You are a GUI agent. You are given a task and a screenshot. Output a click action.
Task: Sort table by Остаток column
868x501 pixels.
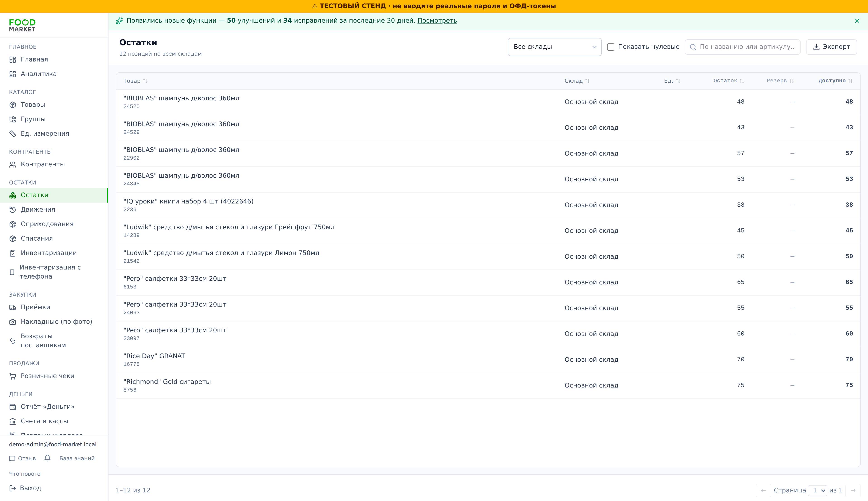click(x=729, y=80)
